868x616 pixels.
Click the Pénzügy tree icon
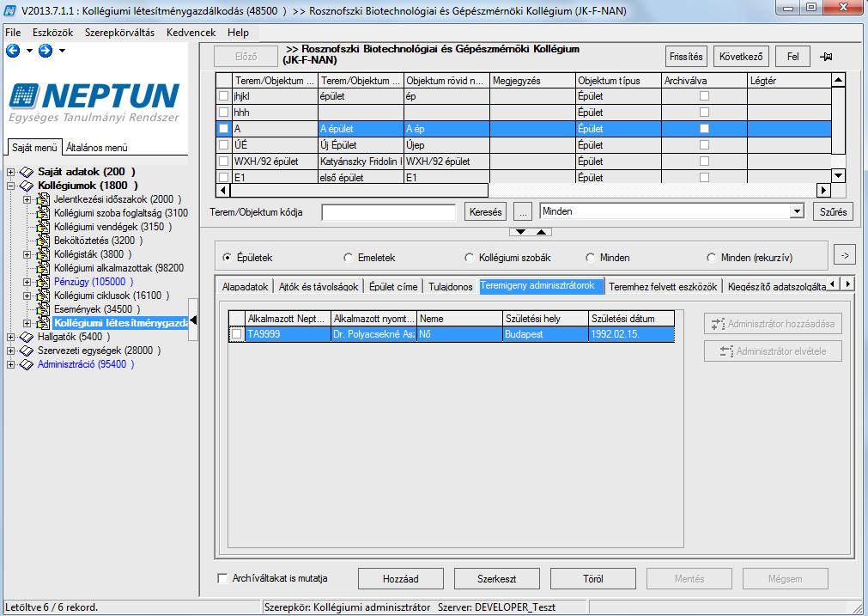click(x=43, y=282)
